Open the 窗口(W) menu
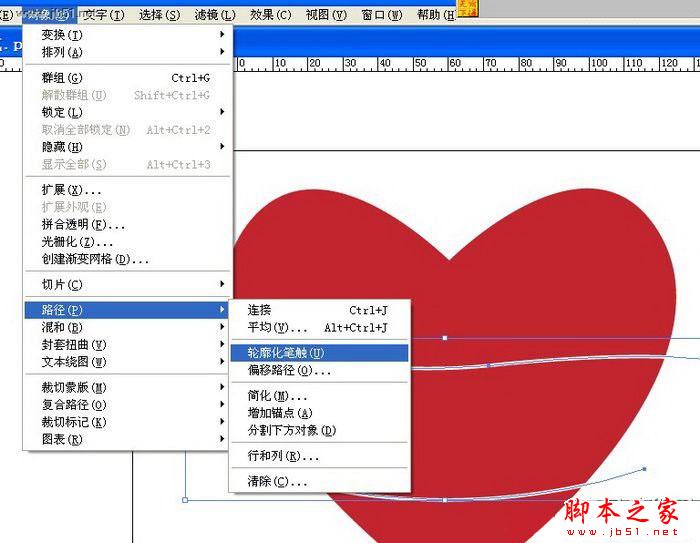This screenshot has height=543, width=700. pos(382,15)
